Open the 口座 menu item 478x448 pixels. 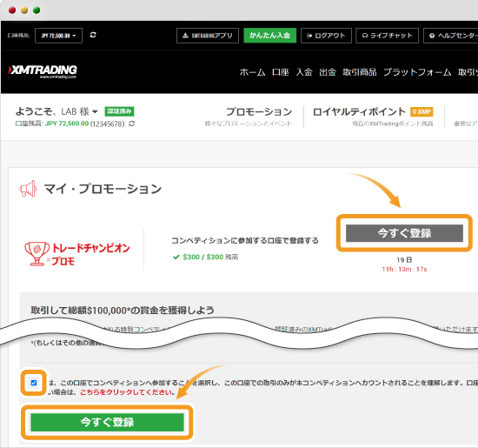pos(281,72)
